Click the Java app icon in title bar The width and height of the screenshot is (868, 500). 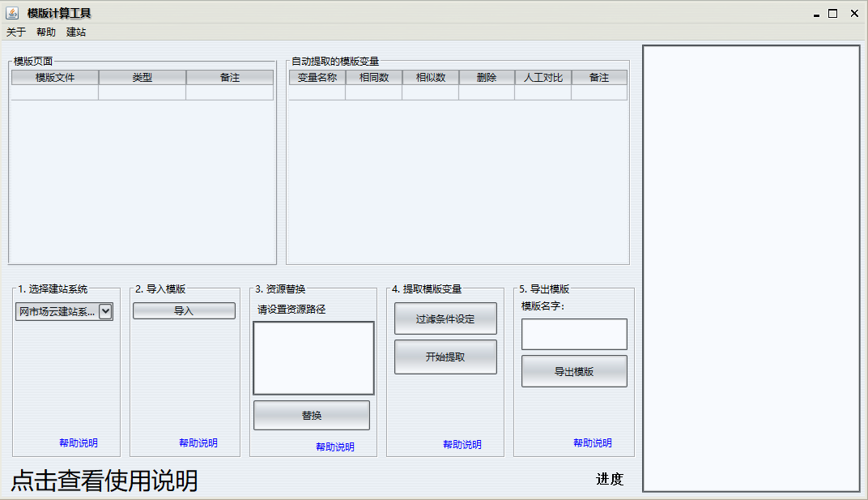(x=12, y=13)
